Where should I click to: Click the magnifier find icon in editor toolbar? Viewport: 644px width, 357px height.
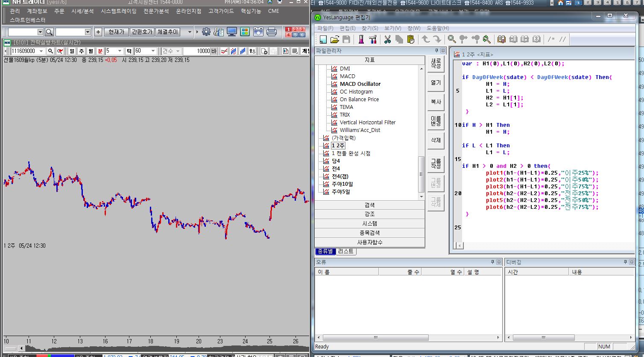tap(452, 40)
